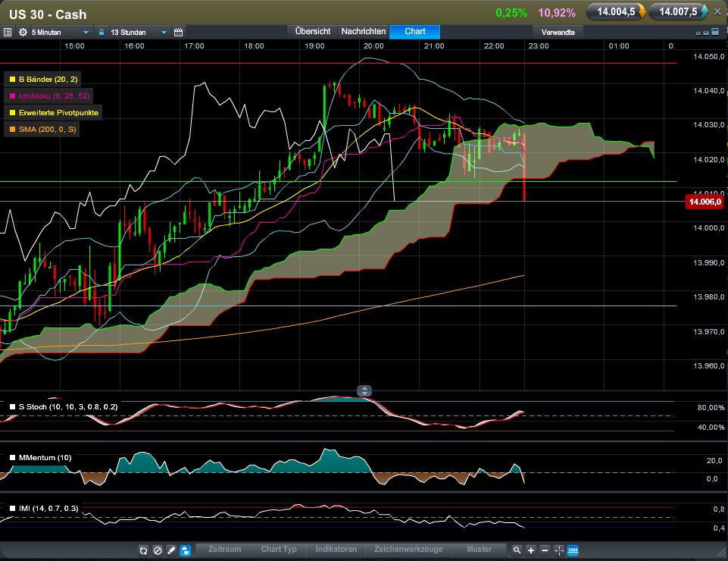Select the S Stoch (10, 10, 3, 0.8, 0.2) label
728x561 pixels.
point(68,406)
